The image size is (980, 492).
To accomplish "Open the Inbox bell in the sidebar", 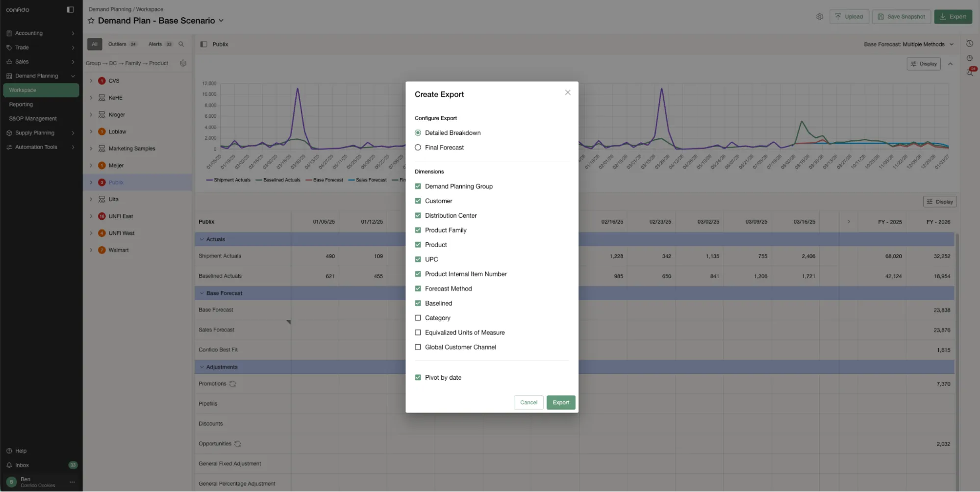I will (9, 466).
